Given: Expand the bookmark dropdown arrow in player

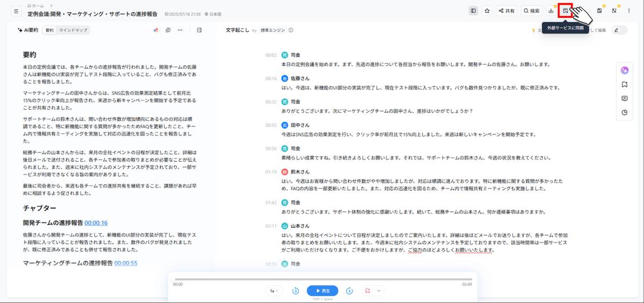Looking at the screenshot, I should click(379, 291).
